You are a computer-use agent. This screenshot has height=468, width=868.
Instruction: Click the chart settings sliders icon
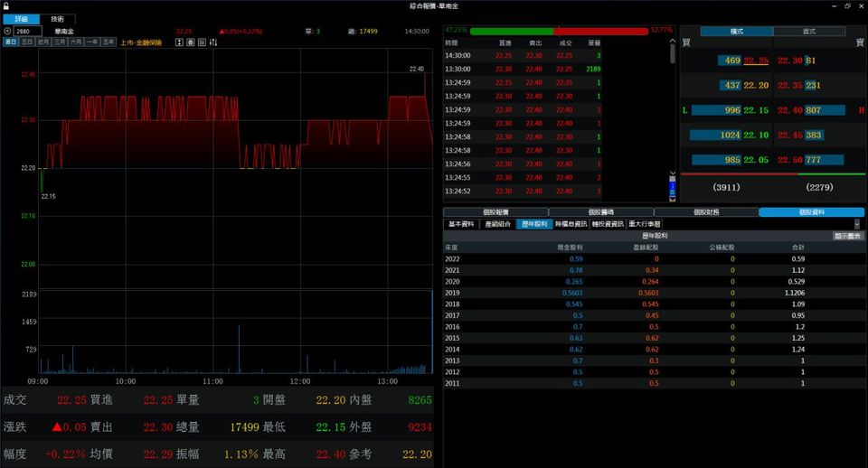[x=213, y=42]
